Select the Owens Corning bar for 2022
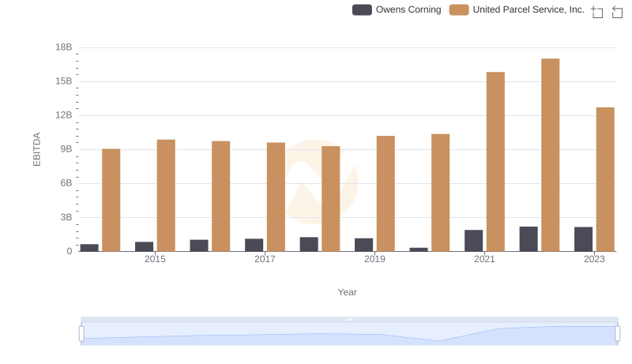Viewport: 632px width, 364px height. [529, 239]
